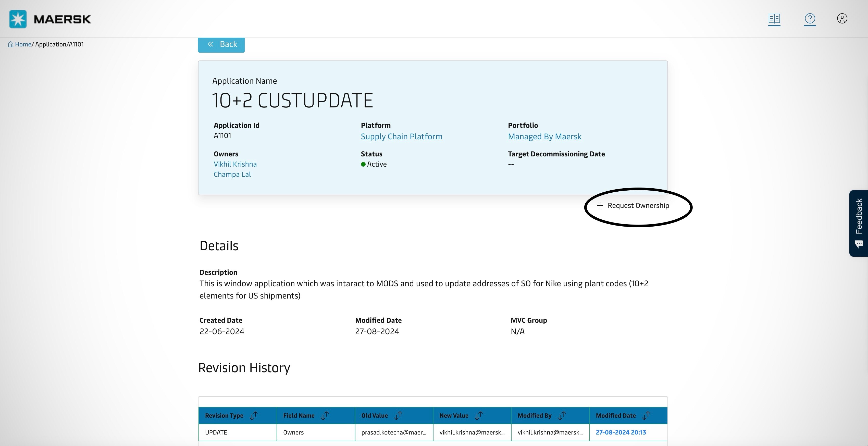
Task: Open the Feedback side tab
Action: pyautogui.click(x=859, y=223)
